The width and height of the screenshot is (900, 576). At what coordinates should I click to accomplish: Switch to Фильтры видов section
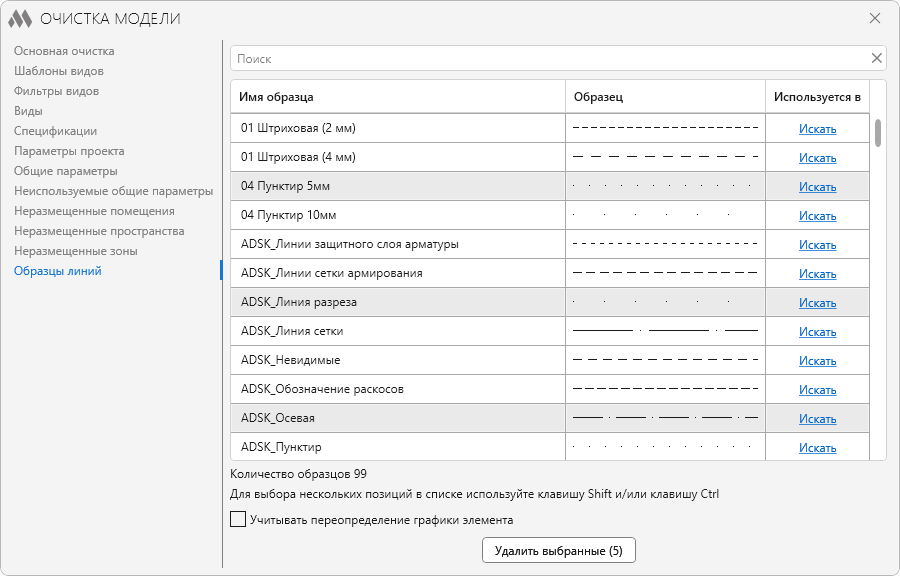pos(56,91)
